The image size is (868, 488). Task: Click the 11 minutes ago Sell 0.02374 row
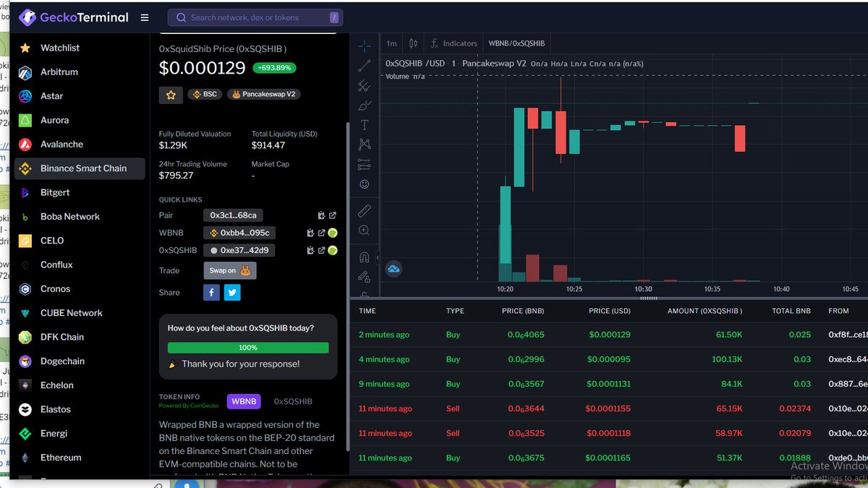coord(609,408)
